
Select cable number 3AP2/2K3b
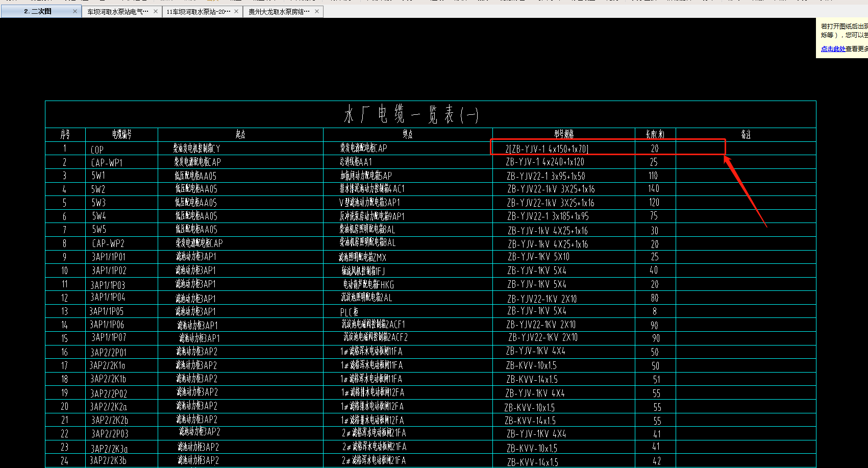pos(108,460)
